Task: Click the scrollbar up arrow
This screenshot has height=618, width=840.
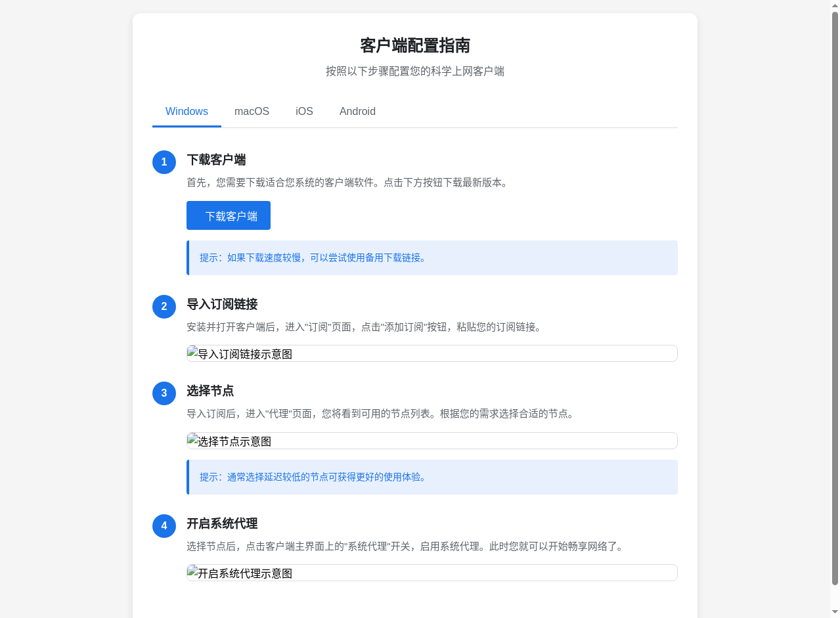Action: 834,5
